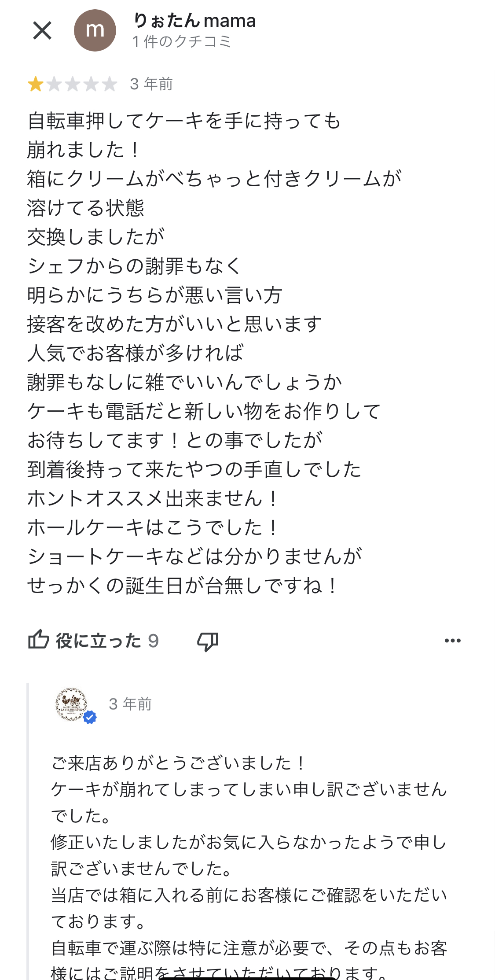Tap the helpful count number 9
The image size is (495, 980).
[153, 641]
